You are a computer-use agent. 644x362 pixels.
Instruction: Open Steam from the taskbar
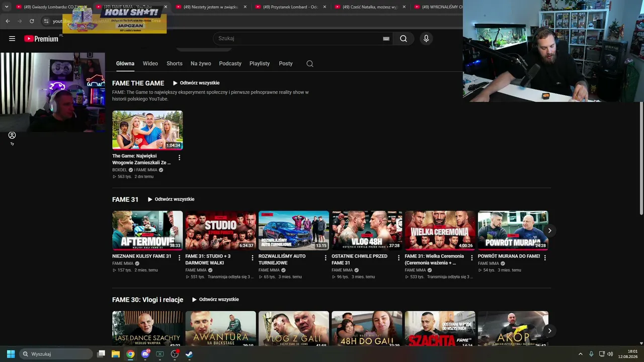pyautogui.click(x=189, y=354)
